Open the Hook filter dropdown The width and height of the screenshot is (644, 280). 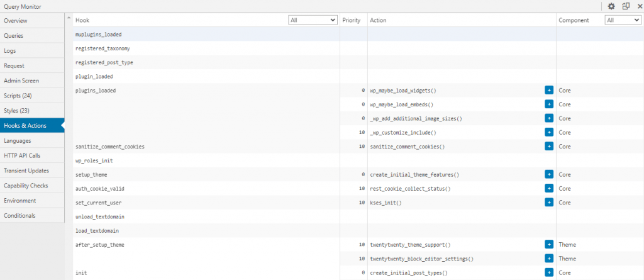[x=313, y=20]
